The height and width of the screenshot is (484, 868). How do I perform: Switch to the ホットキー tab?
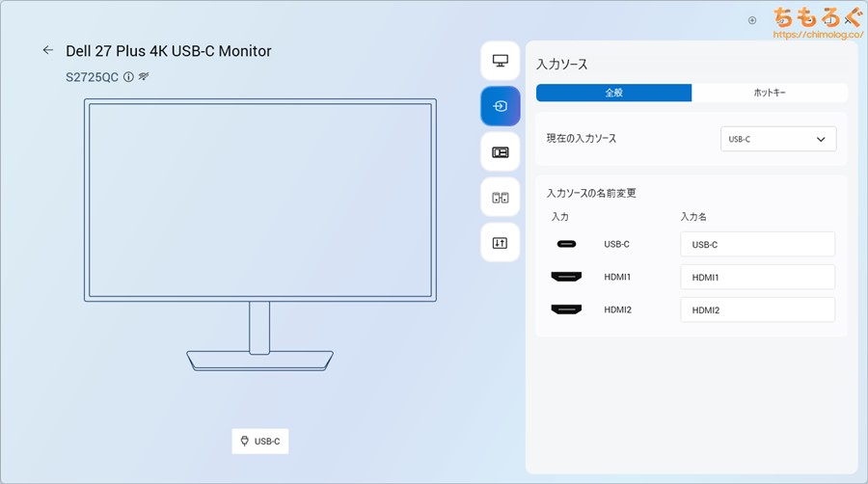[769, 93]
